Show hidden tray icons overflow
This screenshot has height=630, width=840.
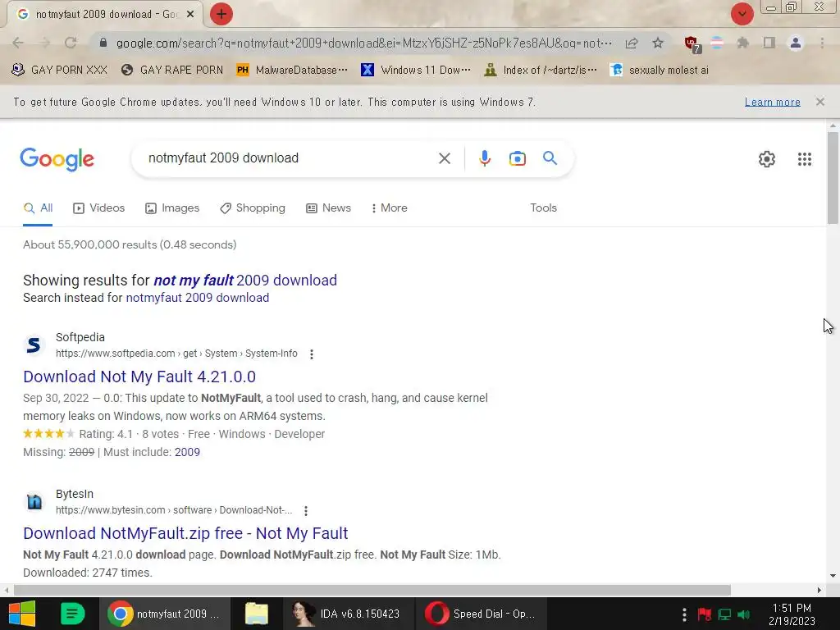[684, 614]
